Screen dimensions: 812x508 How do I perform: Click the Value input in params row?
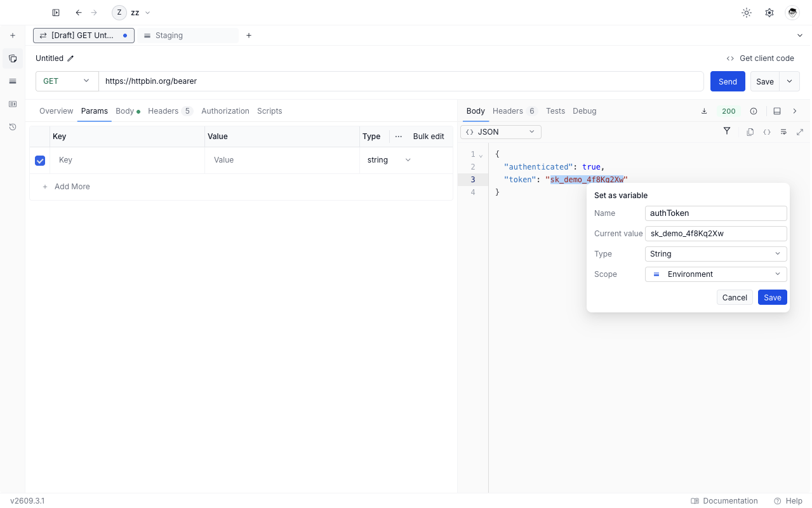pos(283,160)
